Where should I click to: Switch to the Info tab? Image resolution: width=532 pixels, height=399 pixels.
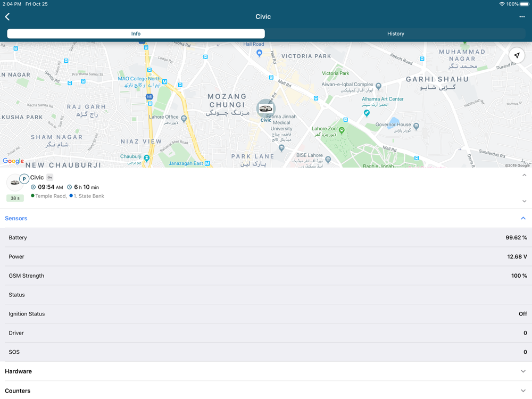click(136, 34)
